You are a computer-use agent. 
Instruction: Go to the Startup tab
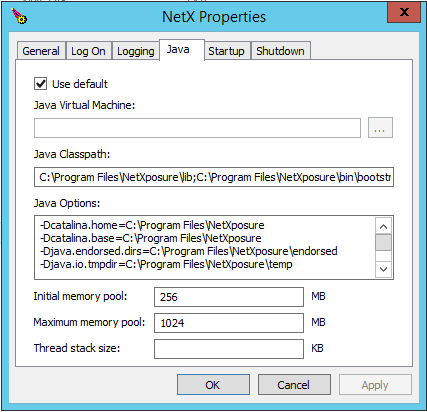click(x=226, y=51)
